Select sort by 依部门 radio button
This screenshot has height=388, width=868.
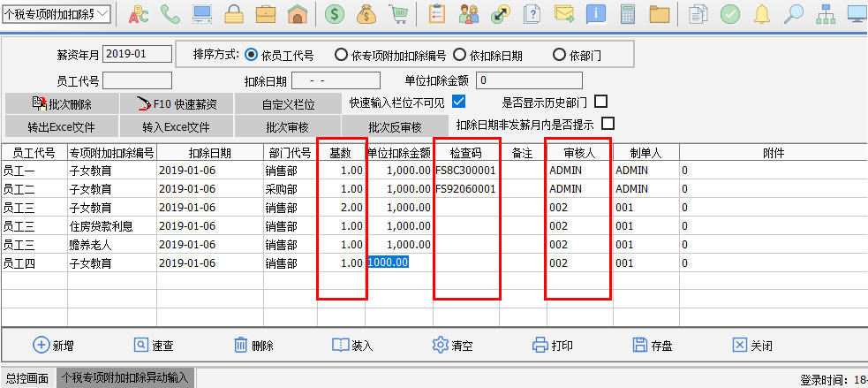point(559,55)
